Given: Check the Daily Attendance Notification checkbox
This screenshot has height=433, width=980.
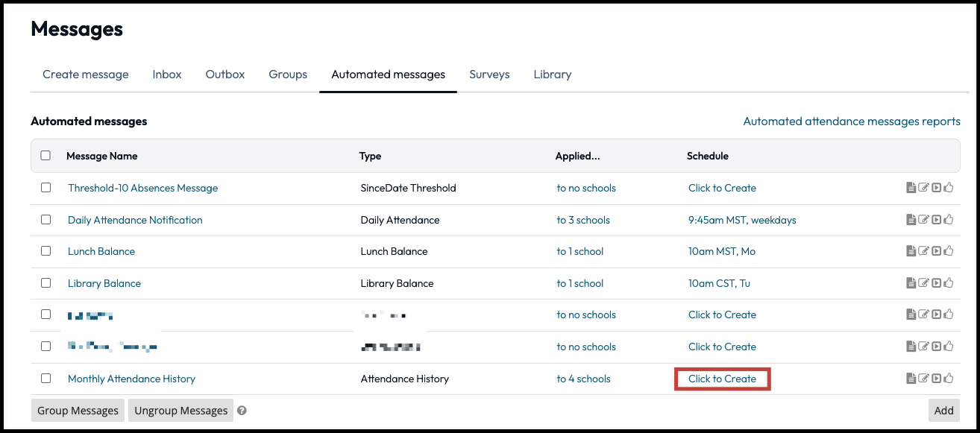Looking at the screenshot, I should point(45,220).
